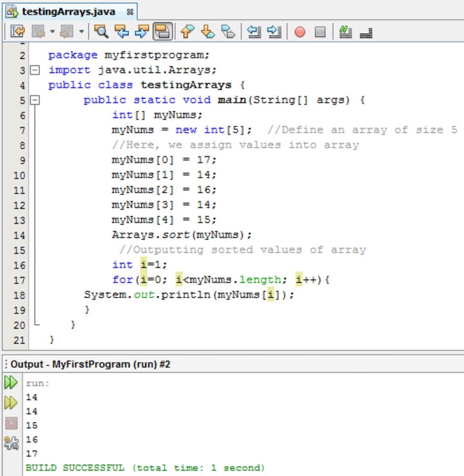This screenshot has width=464, height=476.
Task: Click Shift Line Left icon
Action: click(254, 31)
